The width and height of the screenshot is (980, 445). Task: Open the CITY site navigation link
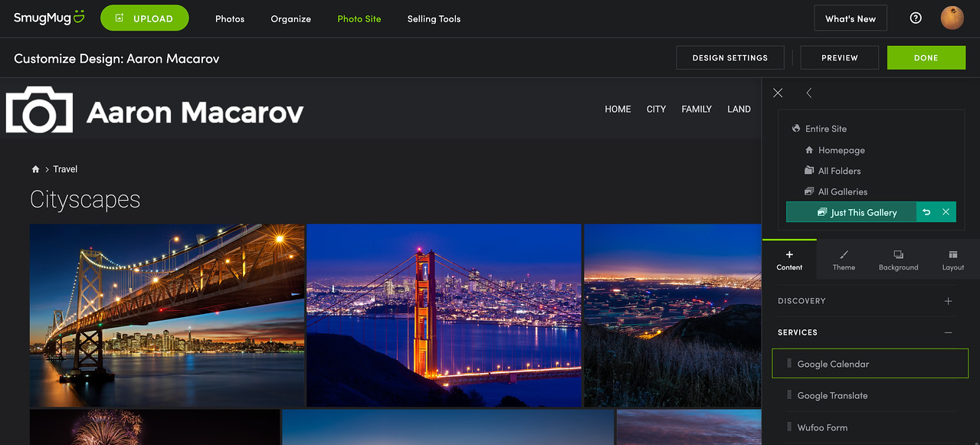pos(656,110)
